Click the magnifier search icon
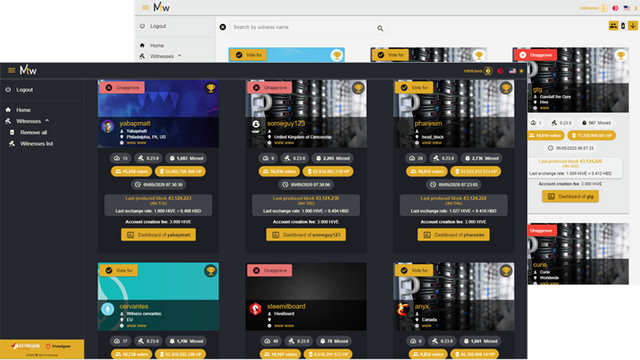Viewport: 640px width, 360px height. [380, 28]
